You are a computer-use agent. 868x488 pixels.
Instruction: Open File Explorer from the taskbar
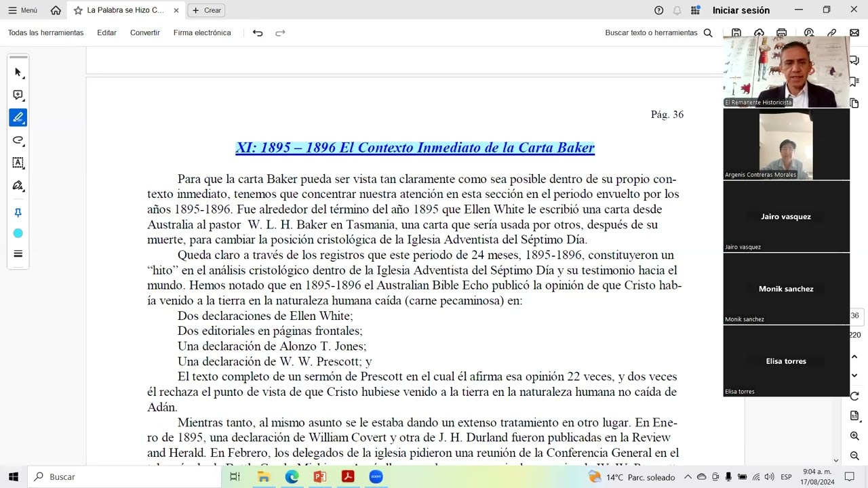tap(264, 476)
